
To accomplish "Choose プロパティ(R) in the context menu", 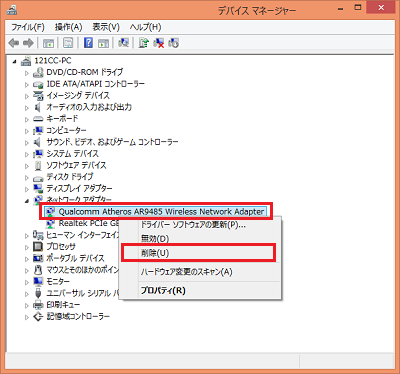I will [x=200, y=290].
